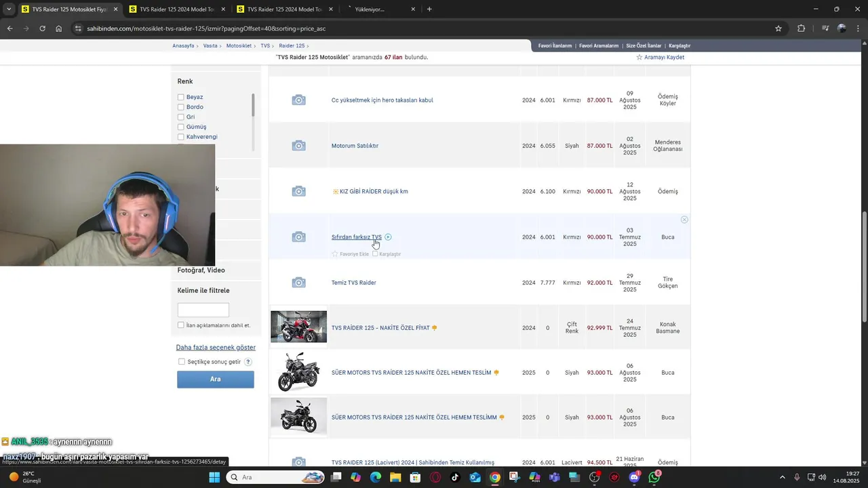Check the Beyaz color filter
Image resolution: width=868 pixels, height=488 pixels.
181,97
